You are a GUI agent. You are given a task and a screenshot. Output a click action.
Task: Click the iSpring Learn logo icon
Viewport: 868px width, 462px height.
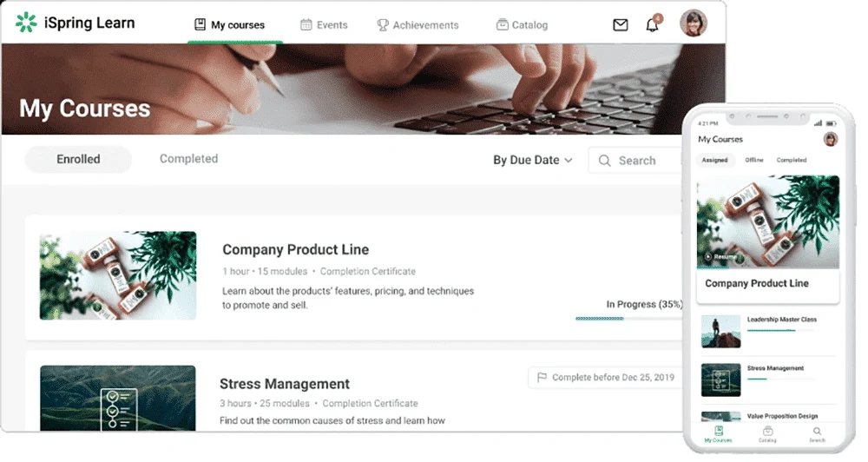25,23
